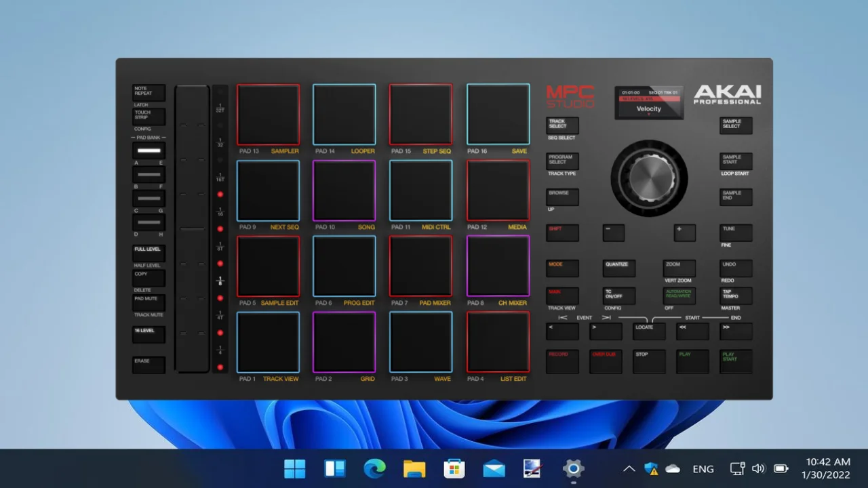This screenshot has height=488, width=868.
Task: Open File Explorer from the taskbar
Action: (414, 468)
